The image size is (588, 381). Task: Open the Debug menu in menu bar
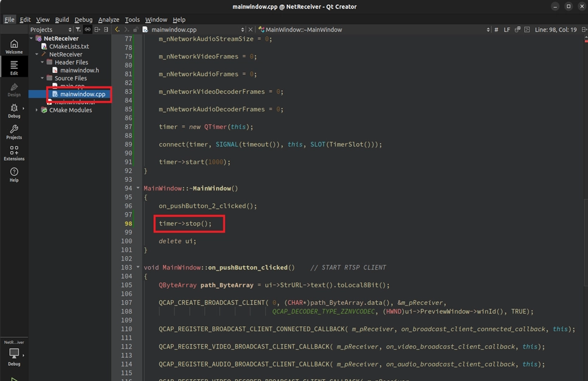(x=83, y=19)
